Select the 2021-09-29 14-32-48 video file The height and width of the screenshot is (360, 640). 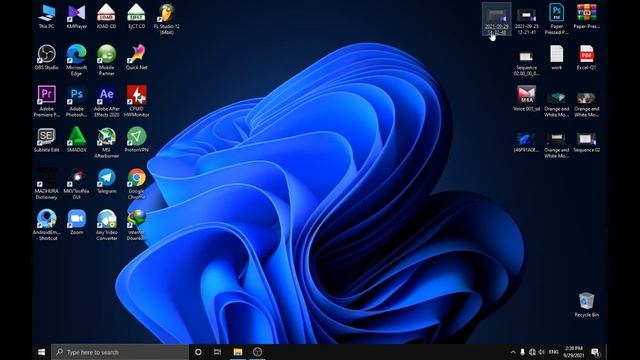coord(496,19)
